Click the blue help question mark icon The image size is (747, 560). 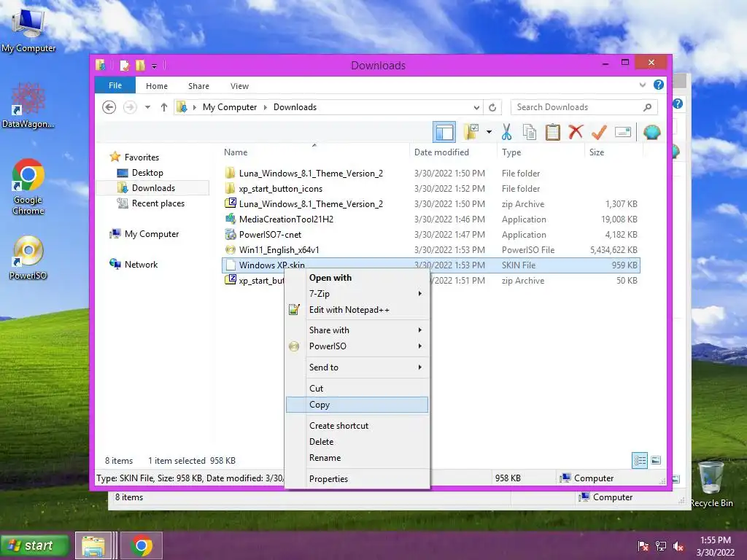pyautogui.click(x=659, y=85)
